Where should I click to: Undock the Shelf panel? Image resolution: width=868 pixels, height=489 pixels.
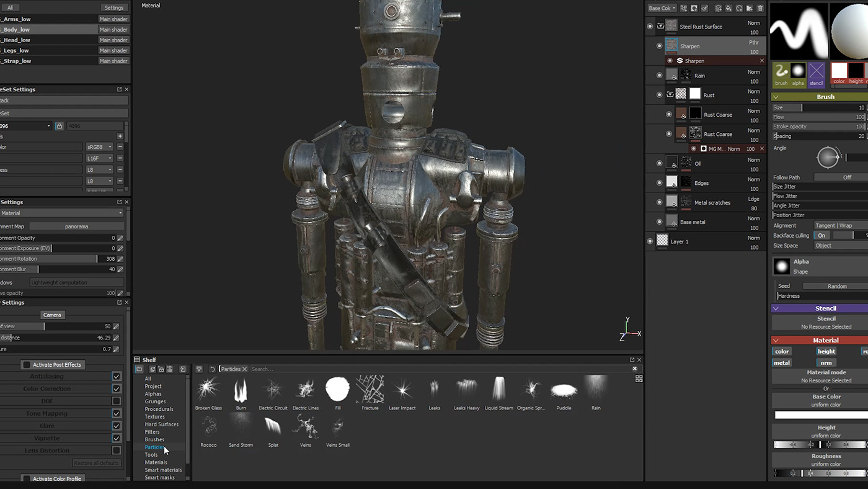(x=632, y=360)
